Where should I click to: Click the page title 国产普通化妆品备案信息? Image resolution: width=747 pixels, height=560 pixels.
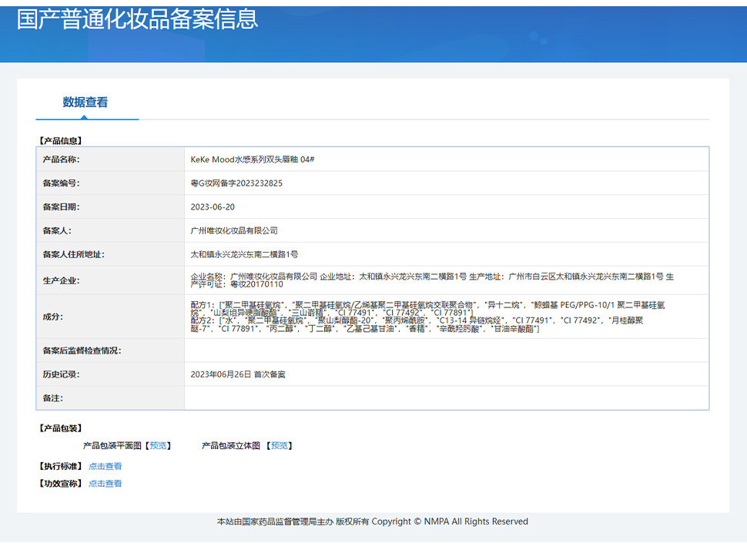pos(138,19)
